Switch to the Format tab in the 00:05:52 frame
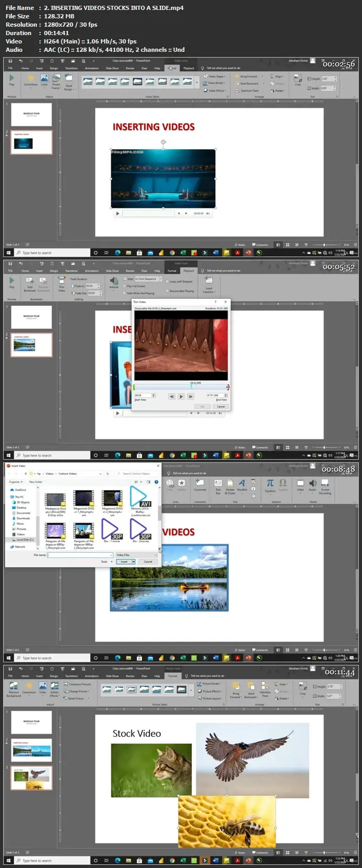Screen dimensions: 362x868 click(x=172, y=271)
